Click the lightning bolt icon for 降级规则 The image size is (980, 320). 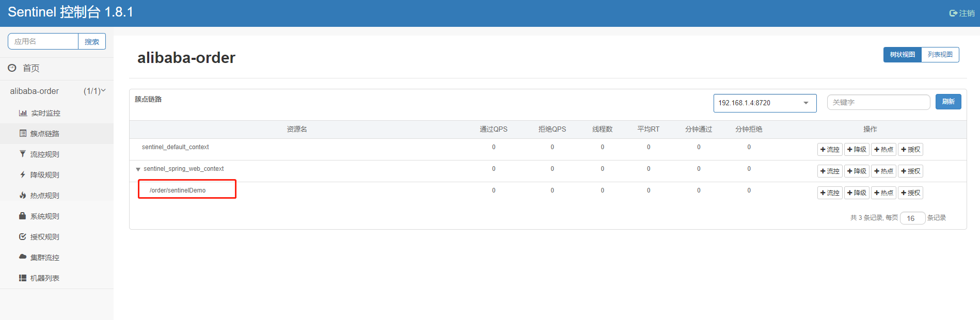(x=23, y=175)
